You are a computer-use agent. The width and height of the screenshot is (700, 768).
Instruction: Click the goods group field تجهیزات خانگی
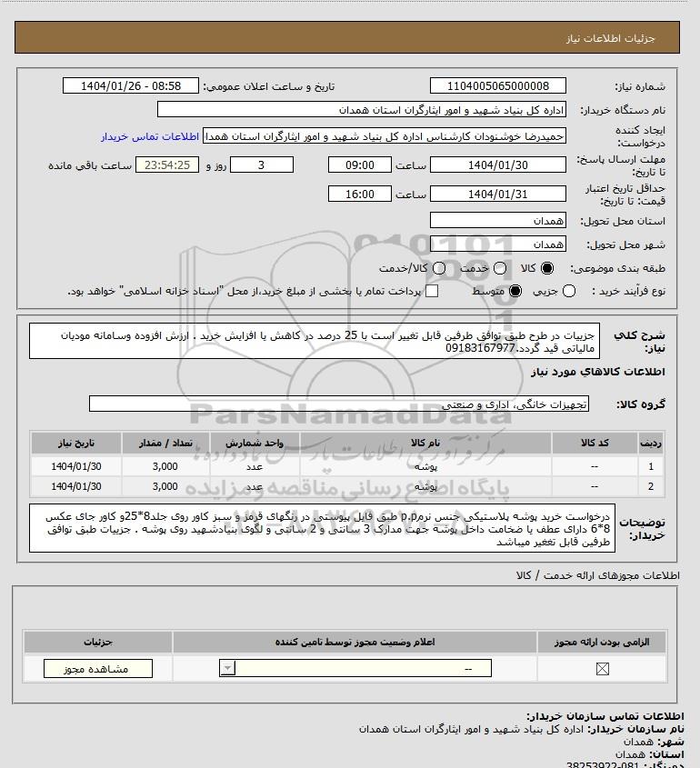point(339,404)
